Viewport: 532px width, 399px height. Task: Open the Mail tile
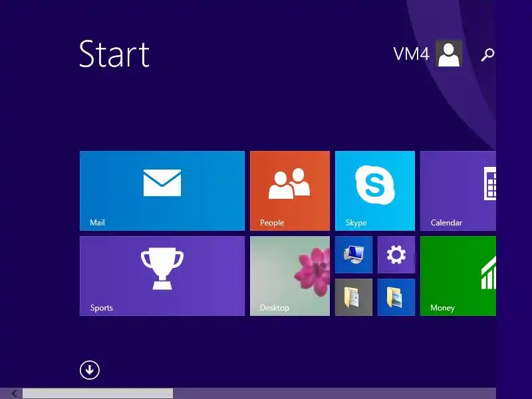click(x=162, y=191)
